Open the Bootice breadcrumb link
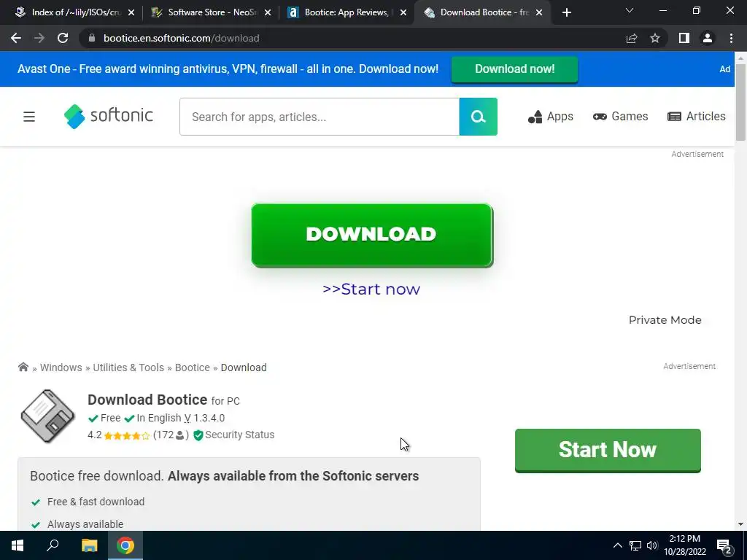Screen dimensions: 747x560 tap(193, 367)
